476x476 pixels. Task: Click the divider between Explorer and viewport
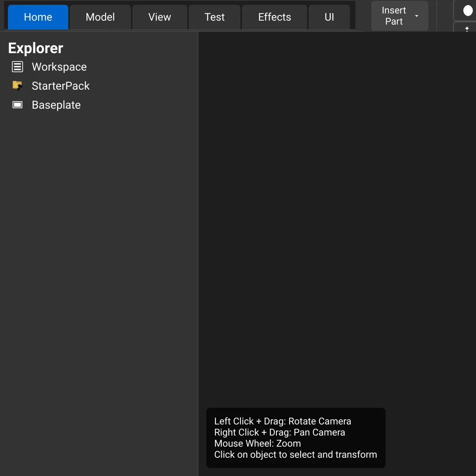198,254
